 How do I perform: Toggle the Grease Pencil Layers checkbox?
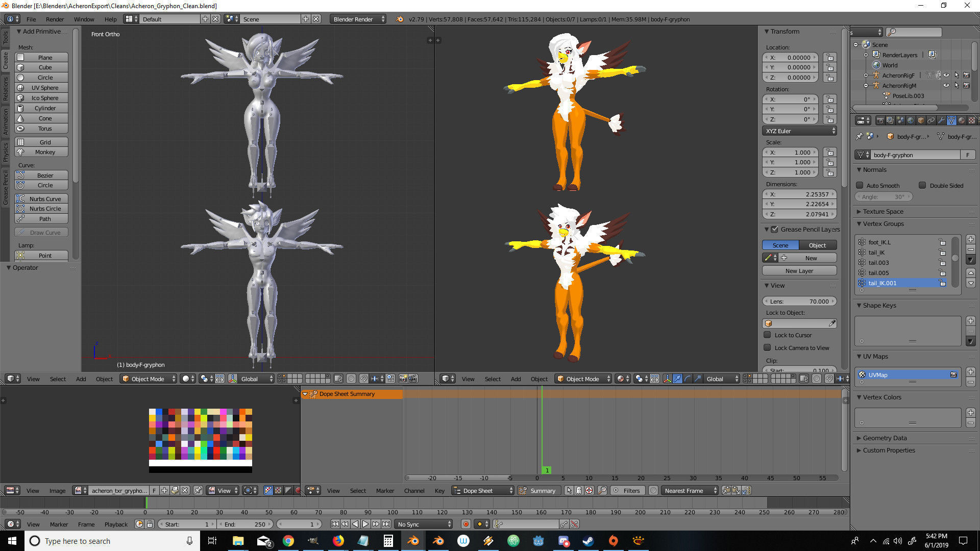coord(774,229)
